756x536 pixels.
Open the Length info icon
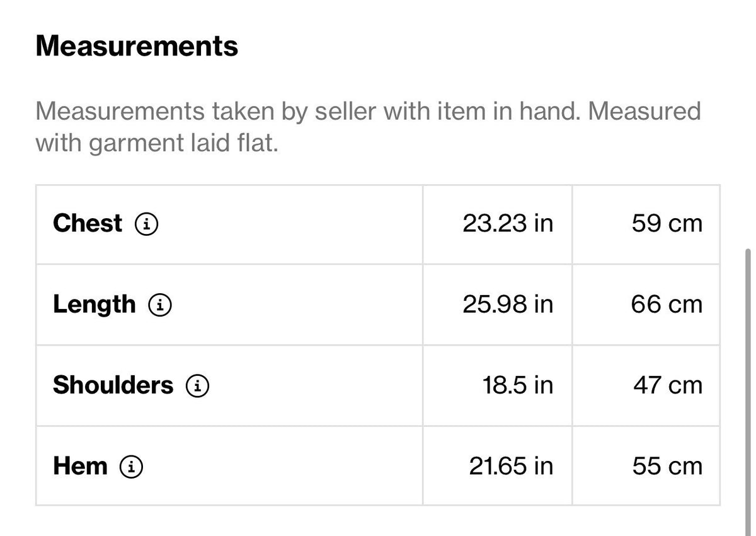click(x=160, y=305)
